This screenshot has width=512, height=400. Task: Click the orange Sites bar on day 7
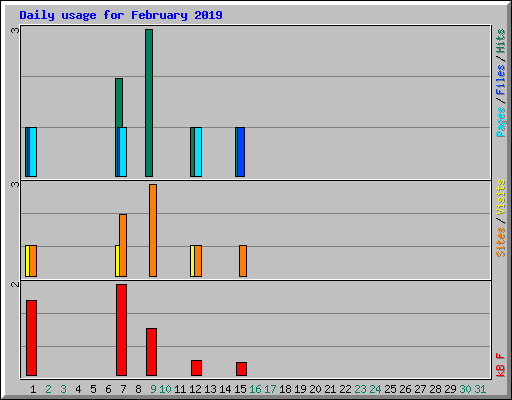123,245
